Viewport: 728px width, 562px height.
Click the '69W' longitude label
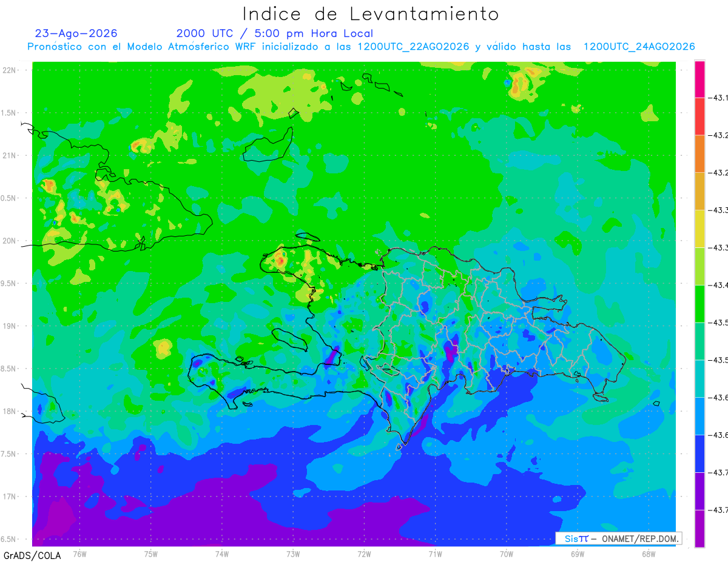coord(578,554)
